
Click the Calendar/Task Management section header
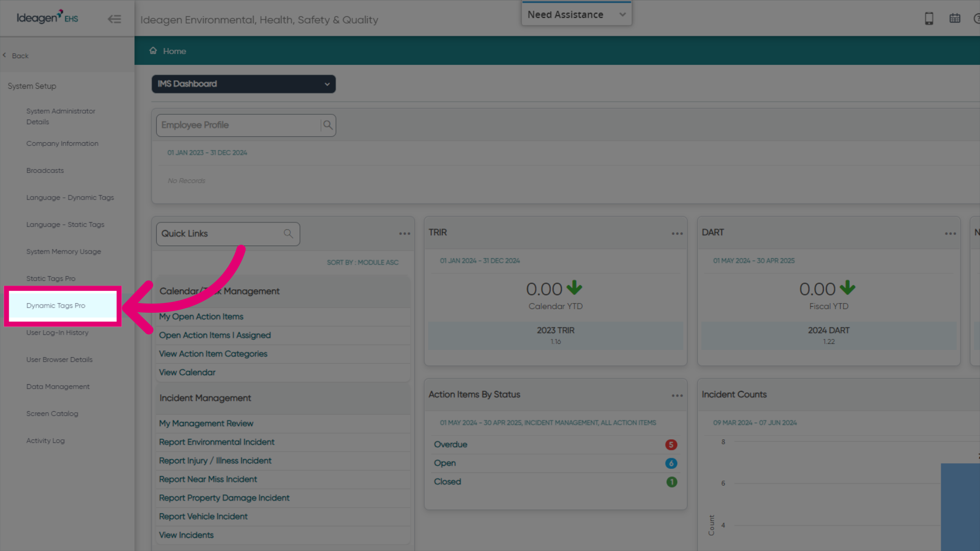coord(283,292)
